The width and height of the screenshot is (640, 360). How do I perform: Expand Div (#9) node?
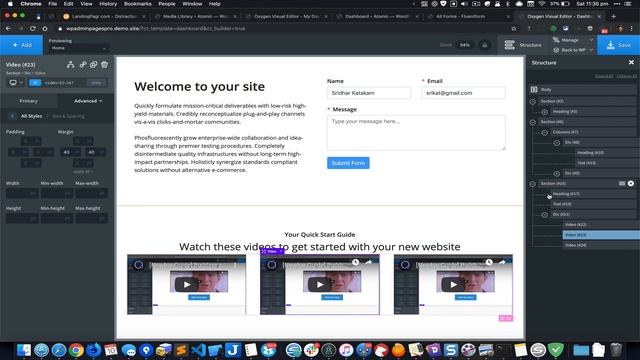pyautogui.click(x=557, y=173)
